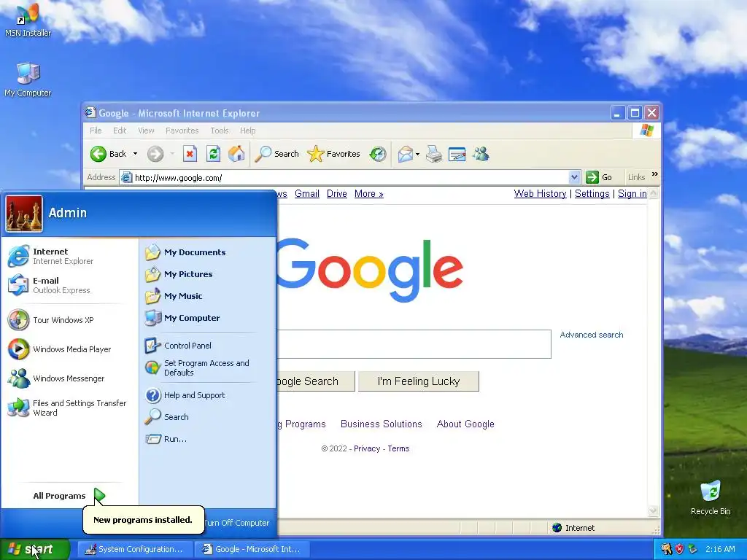Screen dimensions: 747x560
Task: Open the File menu in Internet Explorer
Action: pyautogui.click(x=96, y=131)
